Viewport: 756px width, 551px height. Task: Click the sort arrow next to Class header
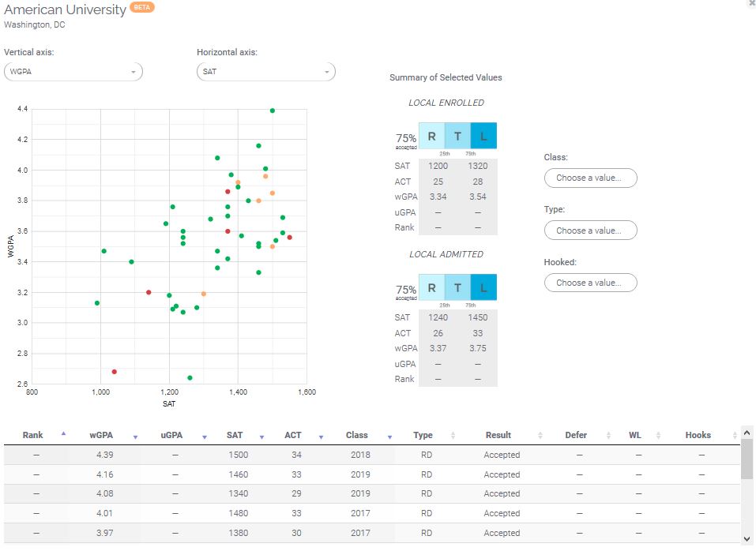pos(389,437)
